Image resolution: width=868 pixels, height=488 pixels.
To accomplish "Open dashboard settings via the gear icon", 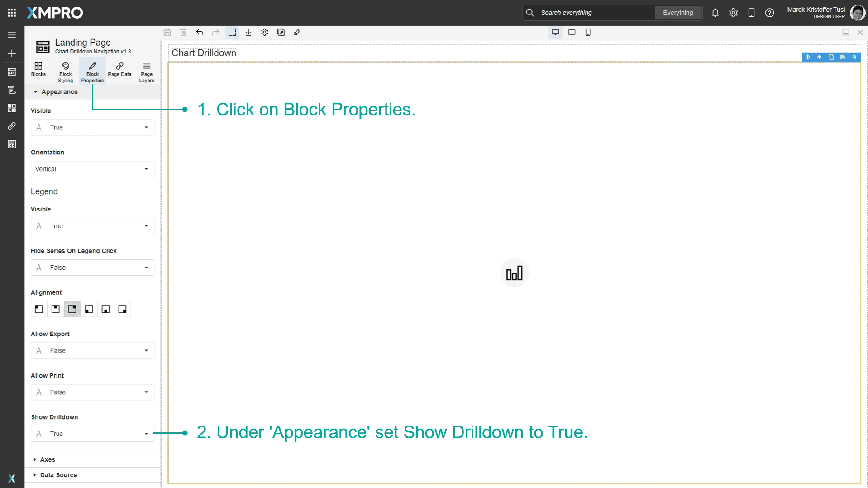I will [264, 32].
